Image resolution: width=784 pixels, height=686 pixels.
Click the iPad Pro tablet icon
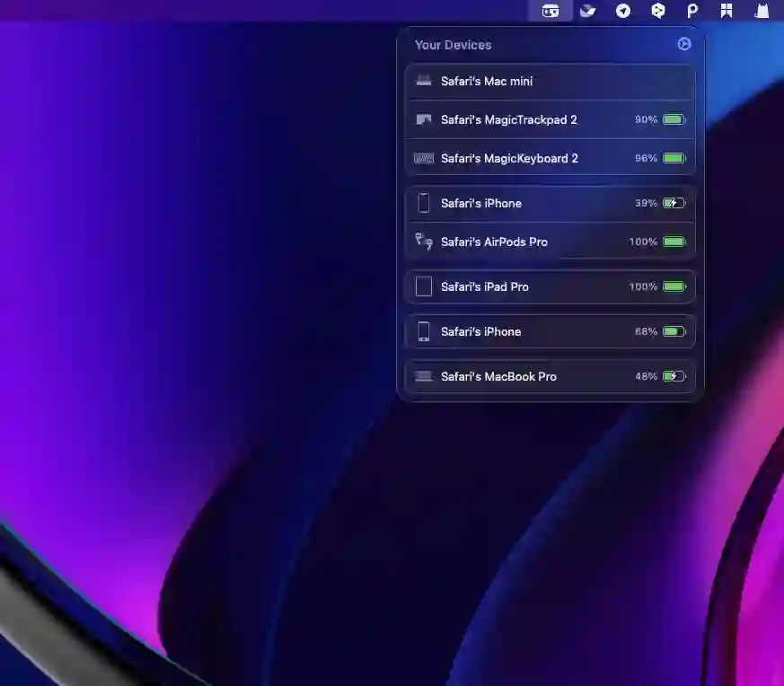424,286
